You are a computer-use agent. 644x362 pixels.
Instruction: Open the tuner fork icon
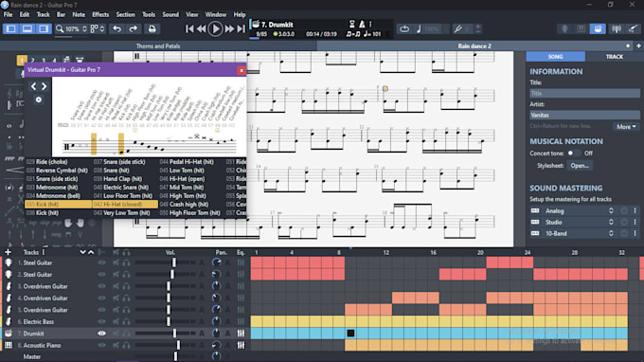pos(458,28)
